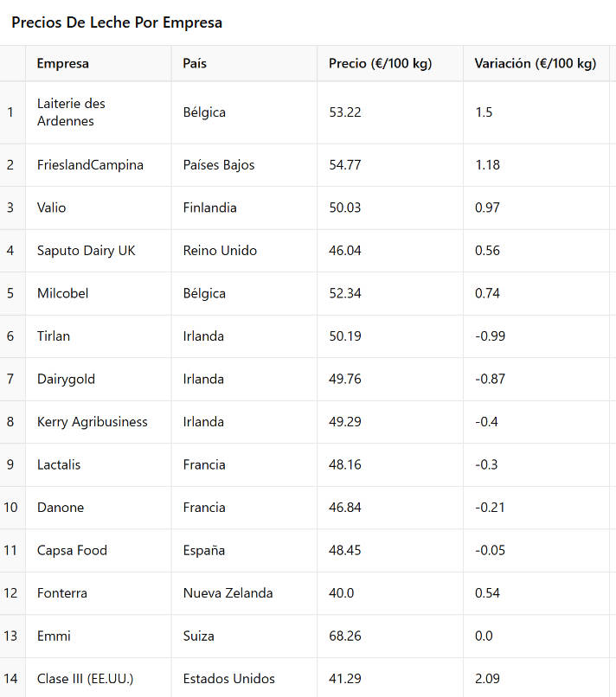Select the Laiterie des Ardennes cell

(99, 112)
